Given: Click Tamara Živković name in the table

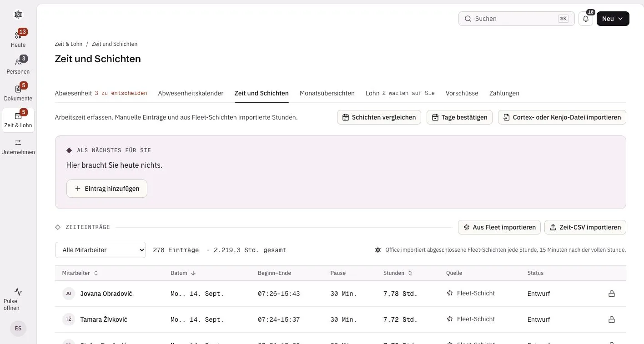Looking at the screenshot, I should (x=104, y=319).
